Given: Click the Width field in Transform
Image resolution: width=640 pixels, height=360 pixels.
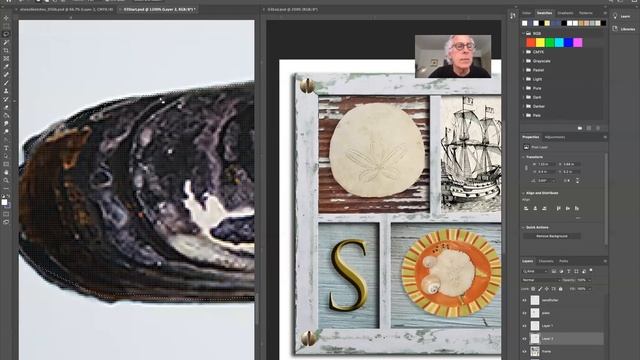Looking at the screenshot, I should click(x=546, y=164).
